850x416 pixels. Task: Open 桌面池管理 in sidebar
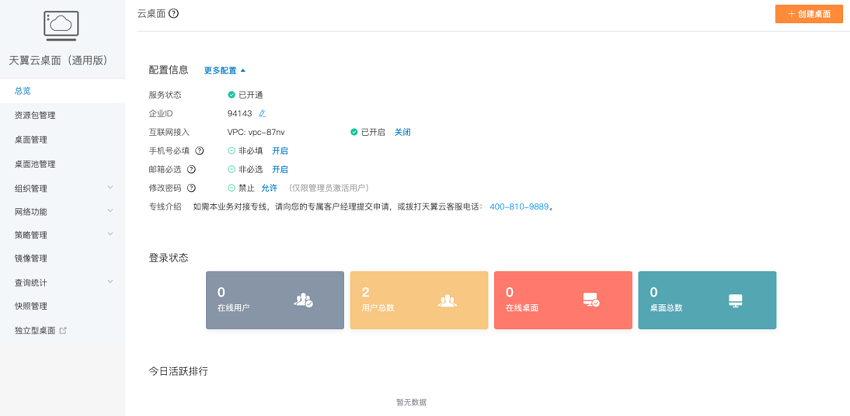pos(62,164)
